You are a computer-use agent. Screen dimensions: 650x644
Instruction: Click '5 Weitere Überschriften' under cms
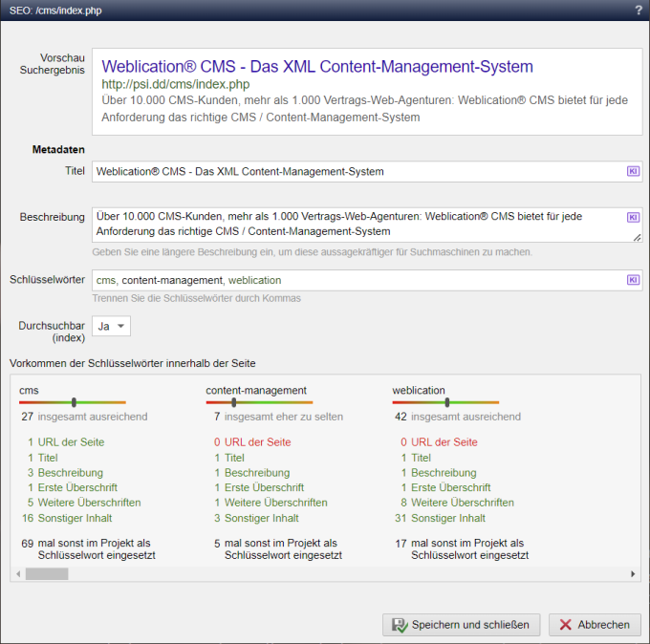pos(84,503)
